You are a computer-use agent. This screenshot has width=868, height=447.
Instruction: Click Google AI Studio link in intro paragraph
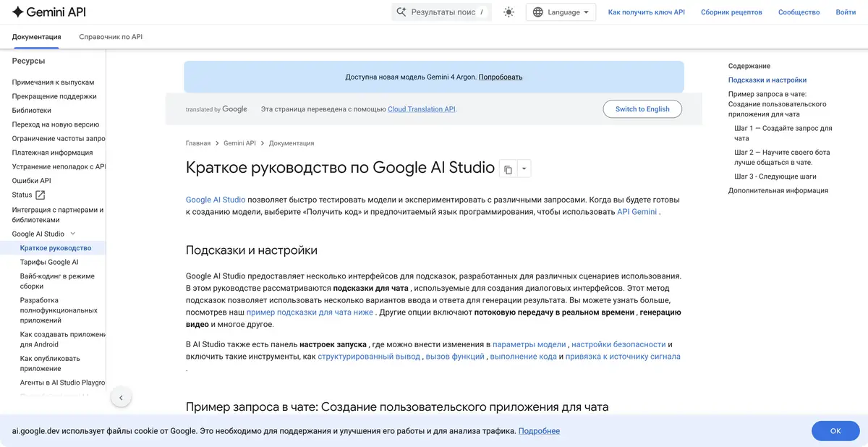pos(216,200)
